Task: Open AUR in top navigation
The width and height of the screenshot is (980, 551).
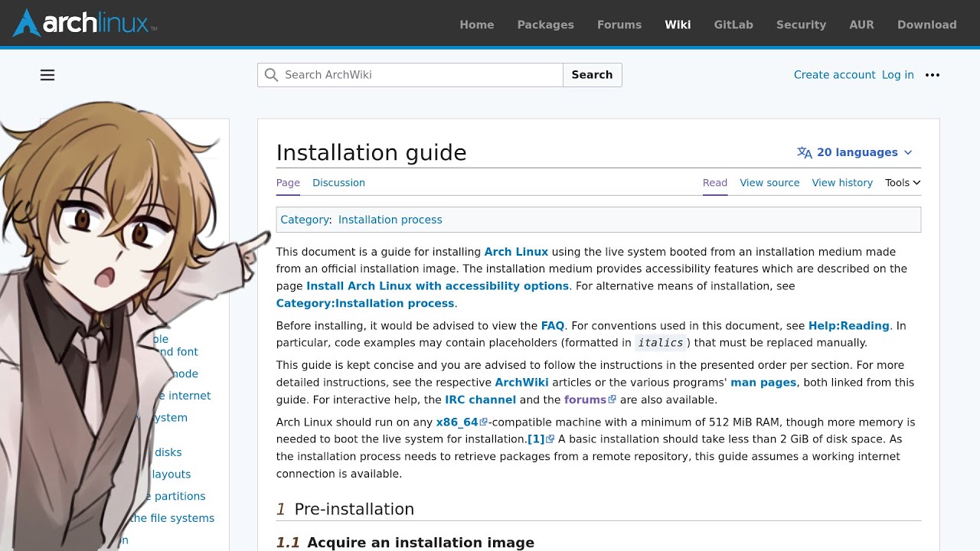Action: click(x=861, y=24)
